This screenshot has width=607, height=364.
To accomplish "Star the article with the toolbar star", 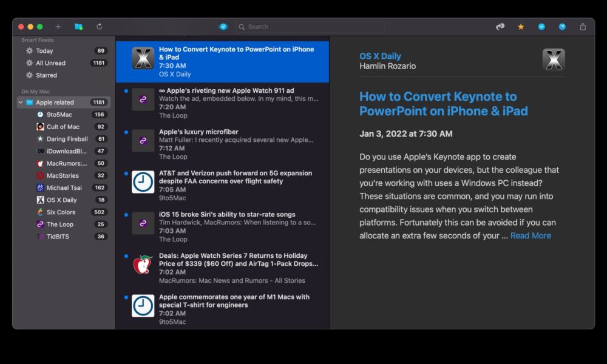I will 521,27.
